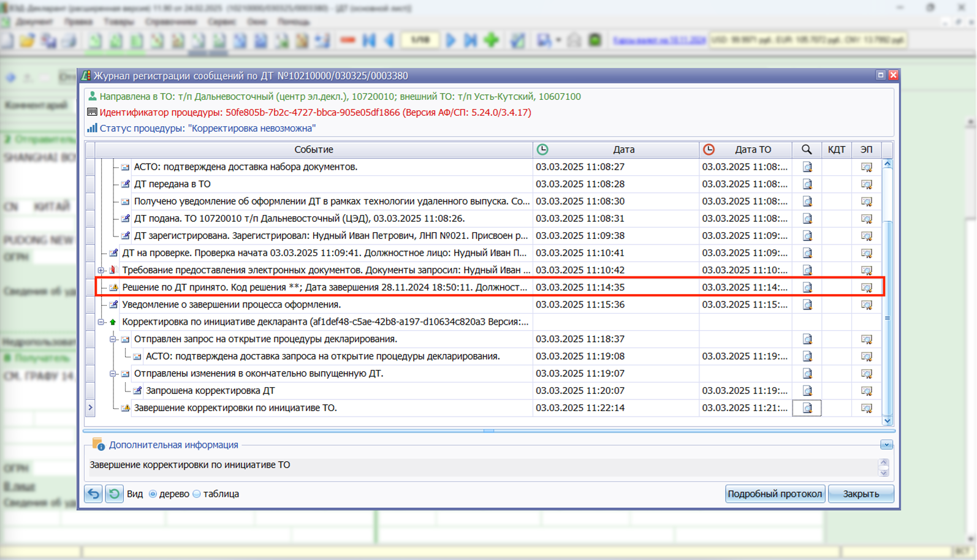Click the magnifier search column header icon
977x560 pixels.
807,149
